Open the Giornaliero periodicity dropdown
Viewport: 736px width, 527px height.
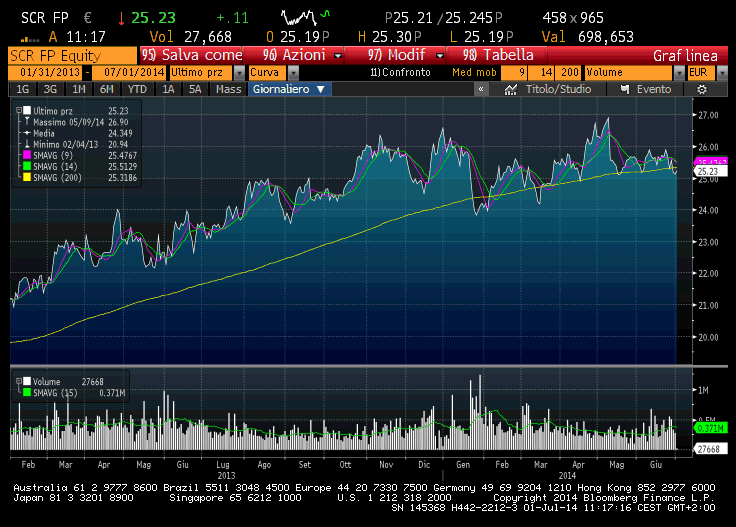point(288,89)
